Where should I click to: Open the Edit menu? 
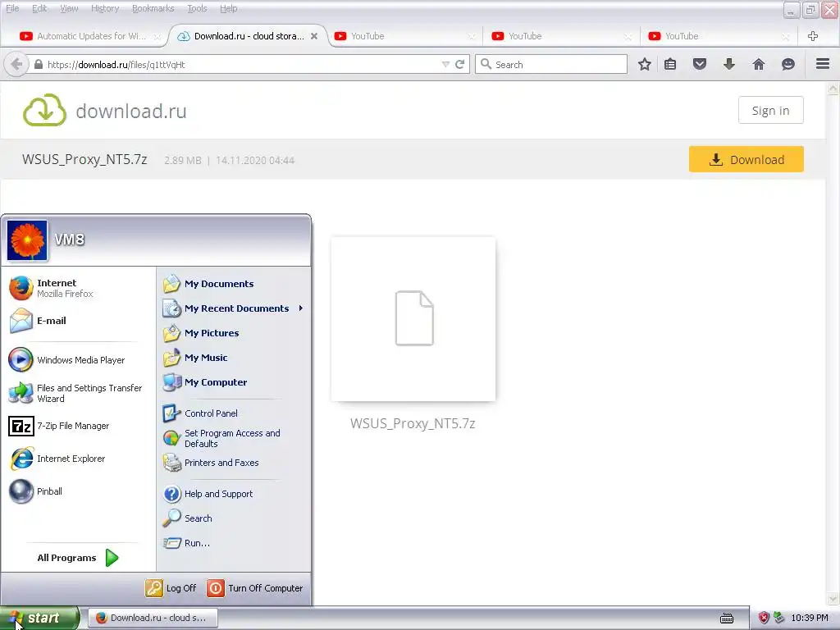(39, 8)
